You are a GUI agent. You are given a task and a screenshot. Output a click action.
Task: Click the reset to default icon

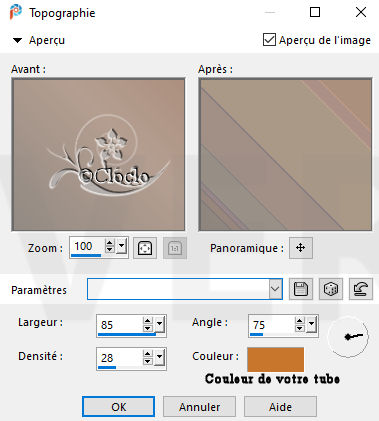361,289
